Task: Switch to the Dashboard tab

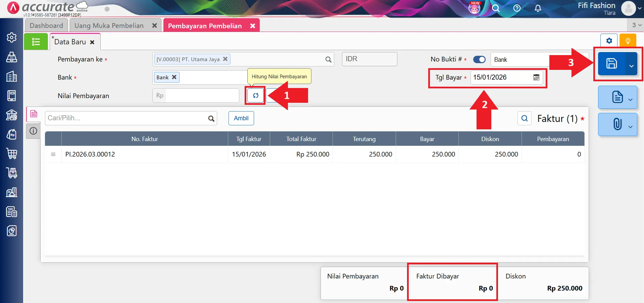Action: [x=46, y=26]
